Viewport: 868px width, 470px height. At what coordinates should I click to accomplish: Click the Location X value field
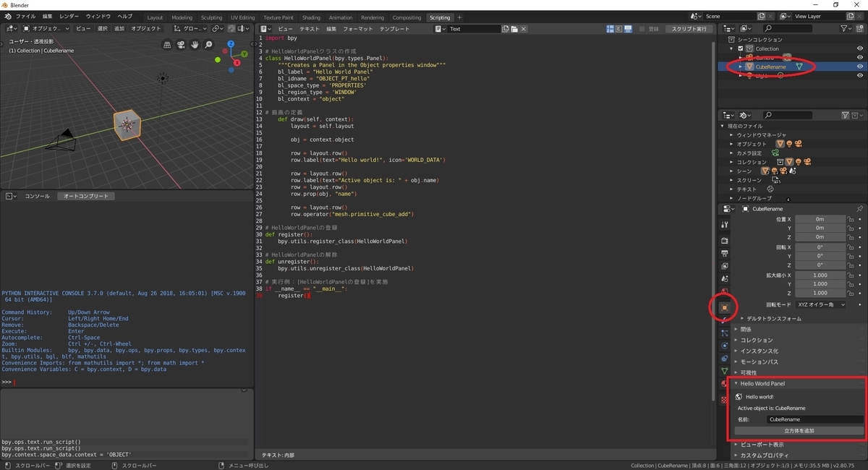(x=820, y=219)
